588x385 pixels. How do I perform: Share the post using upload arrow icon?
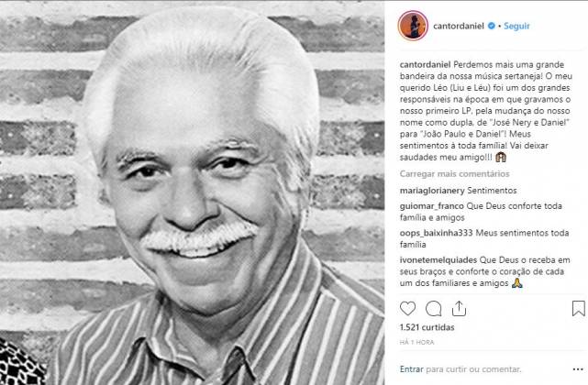coord(459,309)
